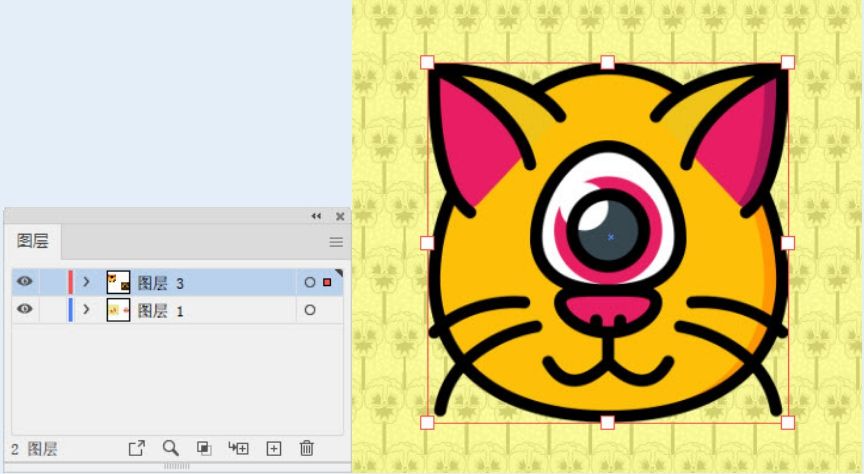Click the red selected-art indicator on 图层 3
864x474 pixels.
click(327, 282)
